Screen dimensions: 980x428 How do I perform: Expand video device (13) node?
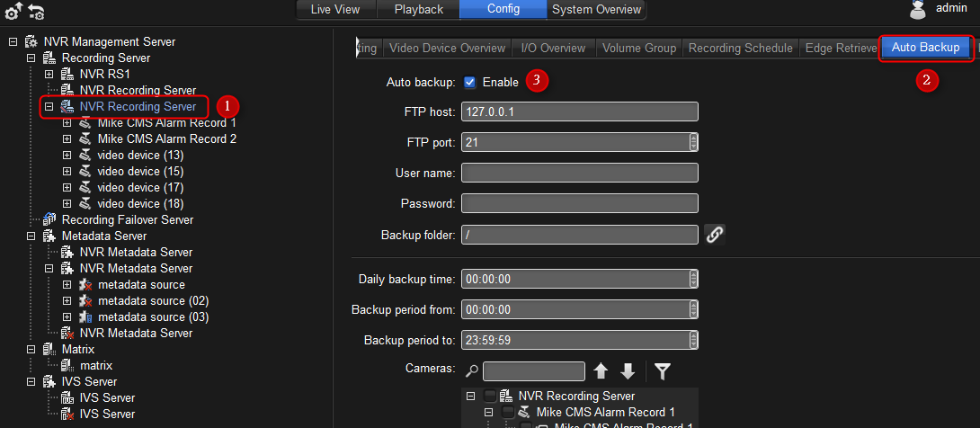click(x=67, y=155)
